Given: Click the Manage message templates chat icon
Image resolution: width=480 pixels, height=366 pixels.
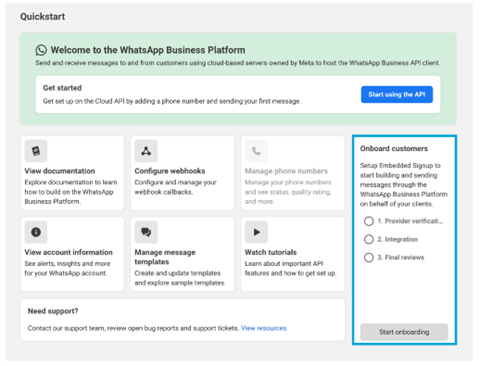Looking at the screenshot, I should (146, 232).
